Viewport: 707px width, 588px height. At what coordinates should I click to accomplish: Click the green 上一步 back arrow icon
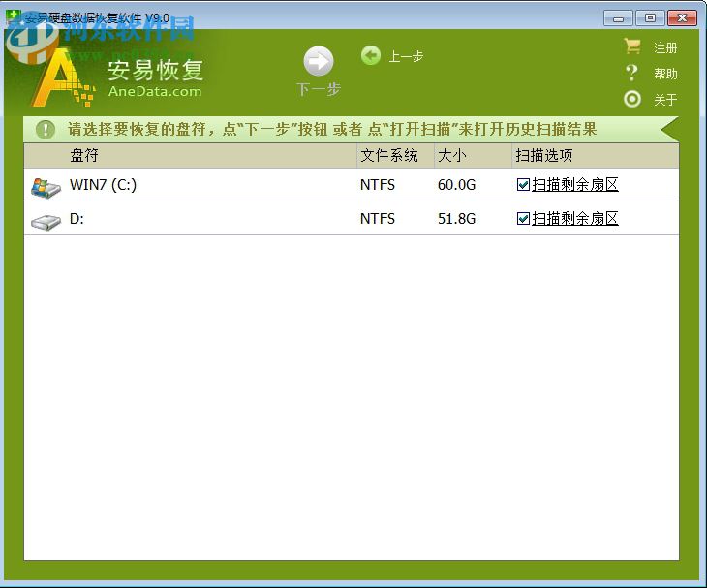tap(371, 56)
